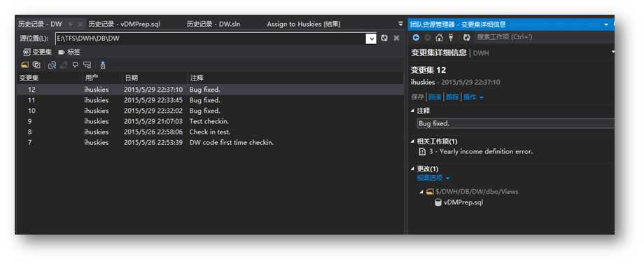Switch to 历史记录 - vDMPrep.sql tab
Screen dimensions: 644x264
(125, 25)
